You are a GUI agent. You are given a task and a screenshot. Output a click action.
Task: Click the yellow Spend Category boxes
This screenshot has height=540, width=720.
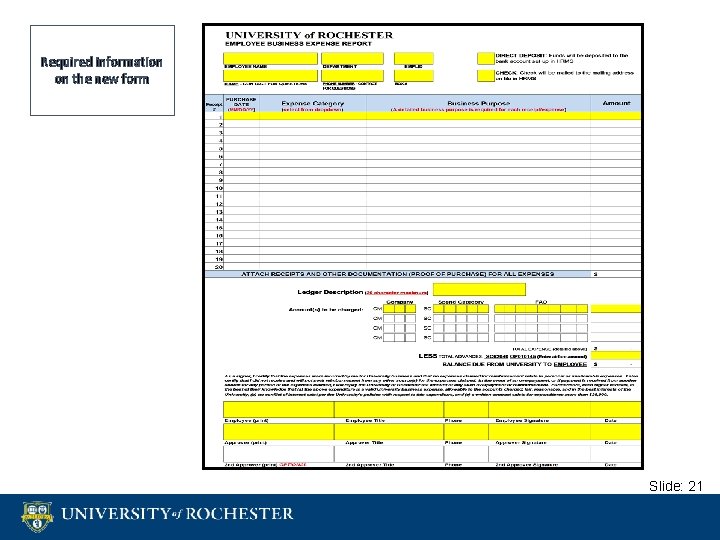coord(461,309)
